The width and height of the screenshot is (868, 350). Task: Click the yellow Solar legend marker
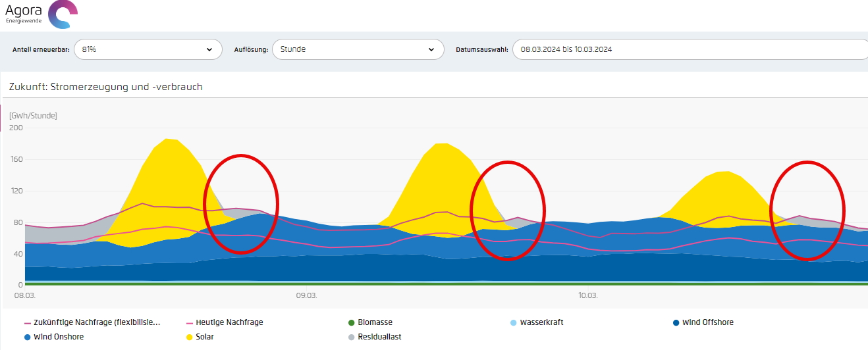click(190, 337)
